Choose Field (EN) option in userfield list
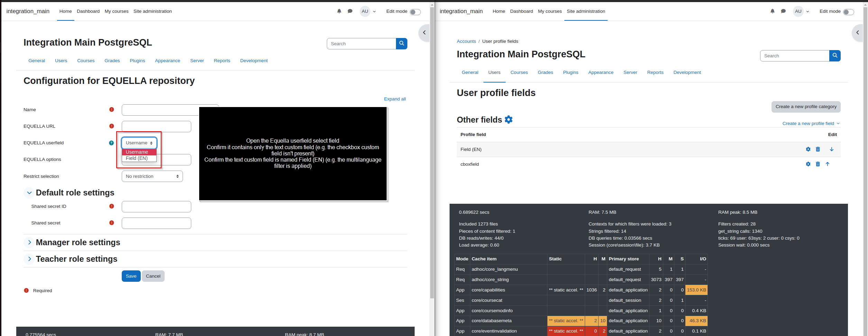 click(139, 158)
